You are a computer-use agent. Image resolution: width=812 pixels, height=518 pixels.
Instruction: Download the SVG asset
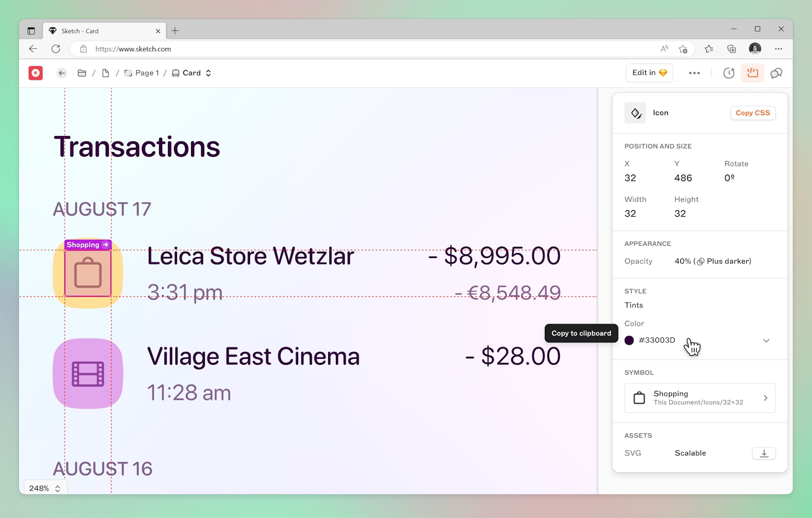pyautogui.click(x=764, y=453)
